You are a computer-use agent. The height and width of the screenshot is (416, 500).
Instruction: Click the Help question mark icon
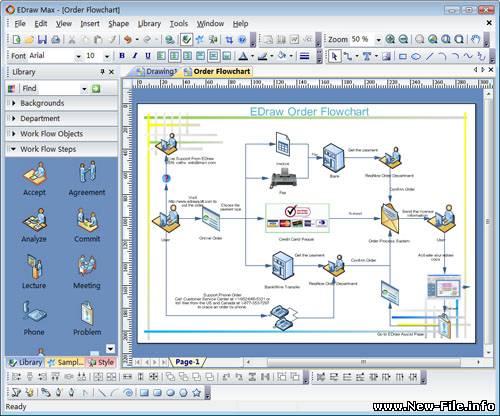click(x=242, y=40)
